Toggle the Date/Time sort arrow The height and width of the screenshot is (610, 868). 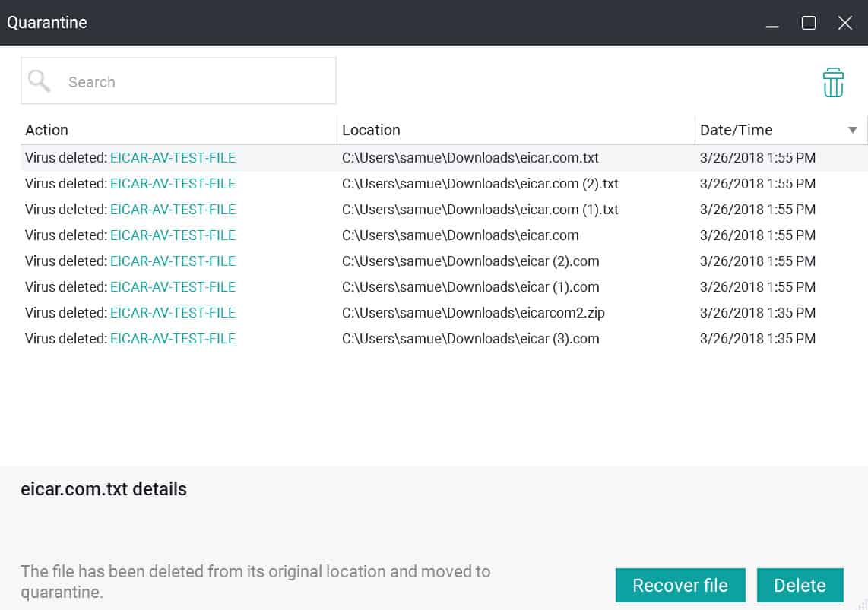pos(853,130)
